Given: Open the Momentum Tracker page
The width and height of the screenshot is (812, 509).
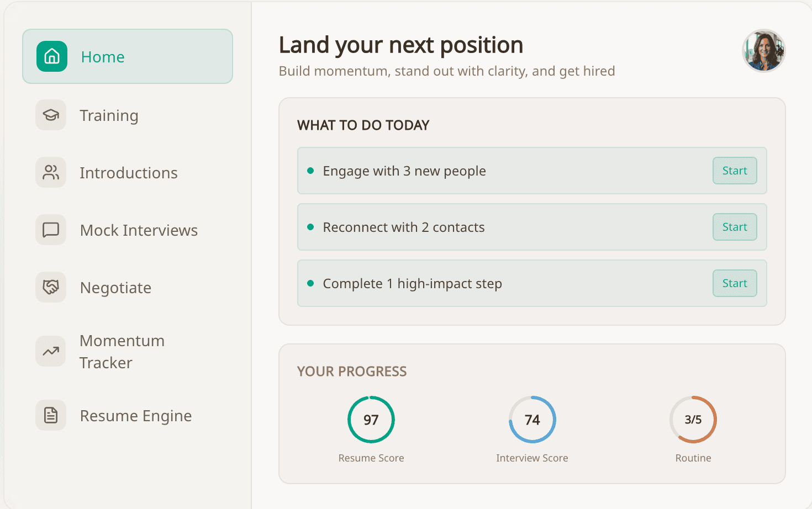Looking at the screenshot, I should pyautogui.click(x=122, y=351).
